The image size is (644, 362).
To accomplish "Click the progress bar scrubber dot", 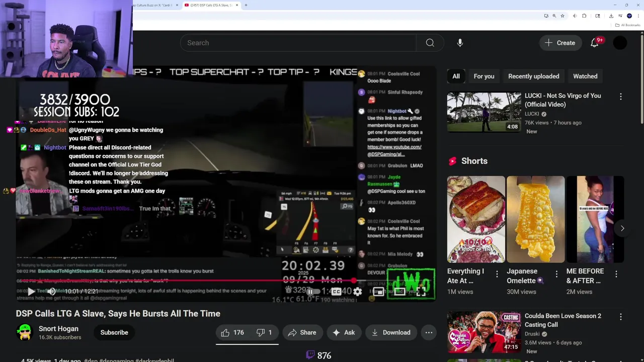I will (x=354, y=281).
